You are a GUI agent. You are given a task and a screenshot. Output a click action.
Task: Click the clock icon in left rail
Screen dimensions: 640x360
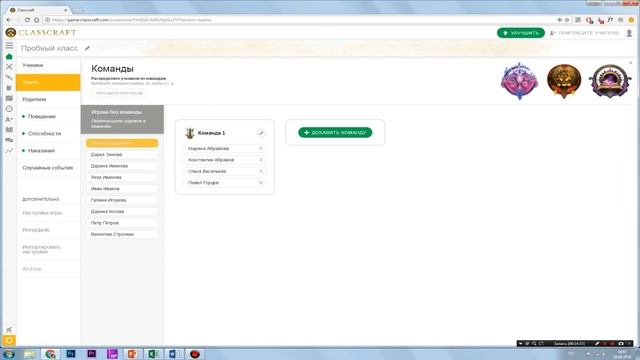(x=9, y=109)
